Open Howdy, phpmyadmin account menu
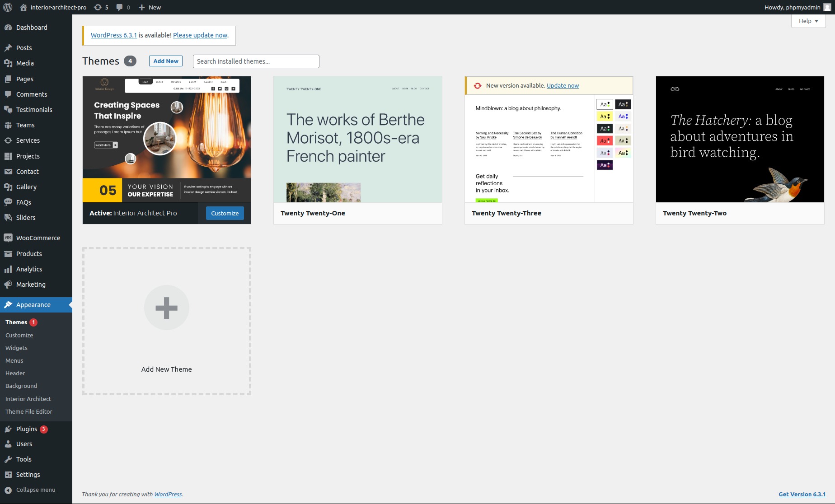Screen dimensions: 835x504 coord(797,7)
